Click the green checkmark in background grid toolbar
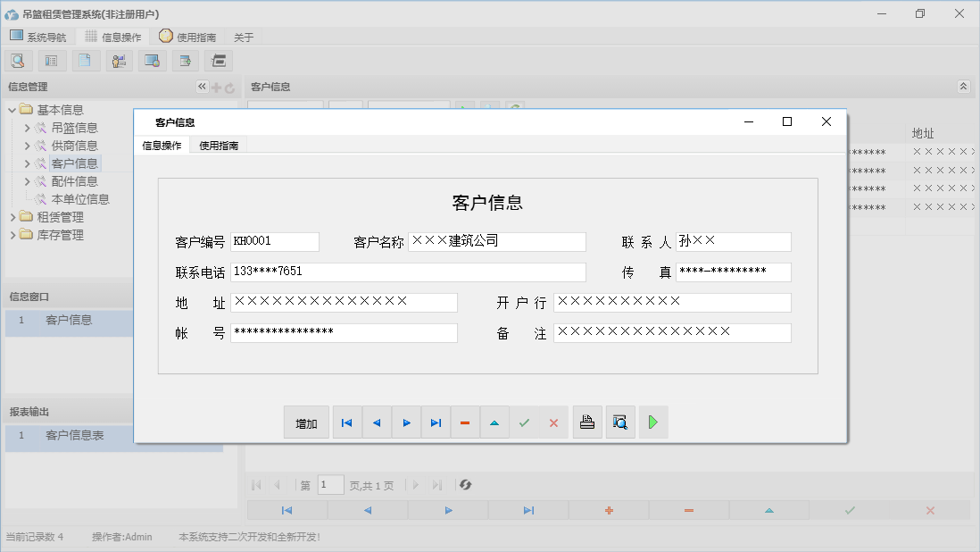Viewport: 980px width, 552px height. point(850,510)
